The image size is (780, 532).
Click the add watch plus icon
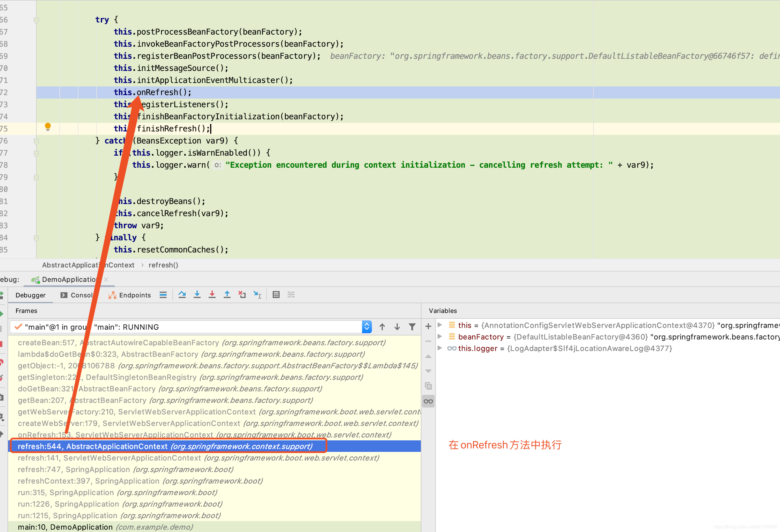(428, 326)
